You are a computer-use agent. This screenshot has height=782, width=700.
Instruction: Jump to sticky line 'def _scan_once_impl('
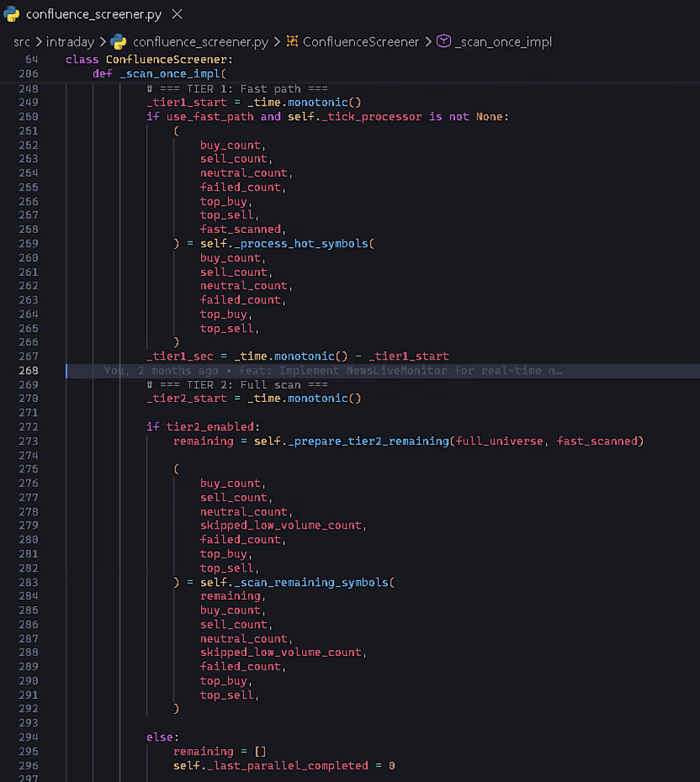pyautogui.click(x=159, y=74)
